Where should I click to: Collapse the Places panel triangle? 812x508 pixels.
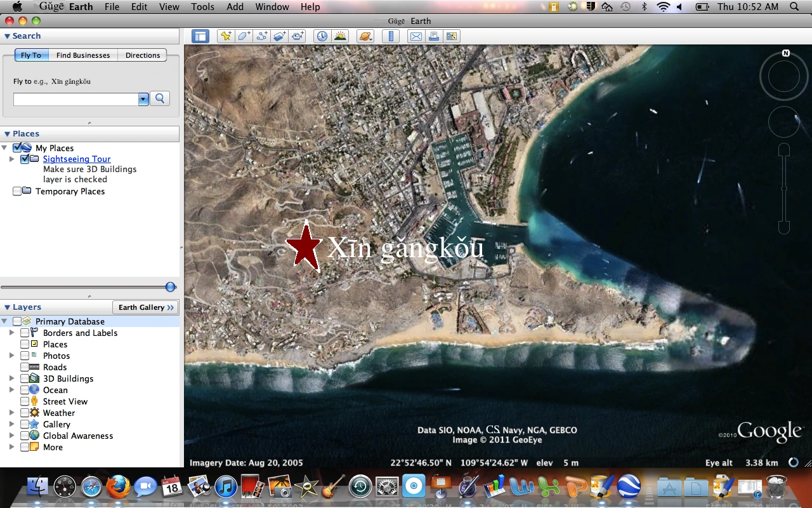[7, 133]
